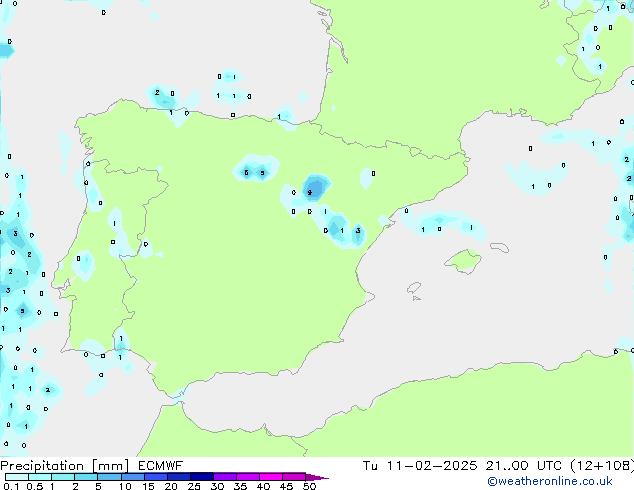Click the over-50 arrow tip of legend
Screen dimensions: 634x490
[x=317, y=477]
